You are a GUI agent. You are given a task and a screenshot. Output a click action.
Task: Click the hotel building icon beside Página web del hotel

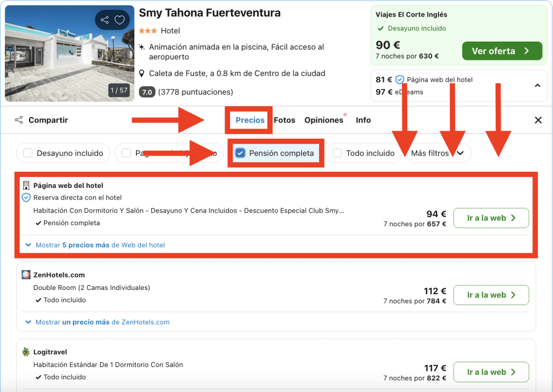(x=26, y=185)
